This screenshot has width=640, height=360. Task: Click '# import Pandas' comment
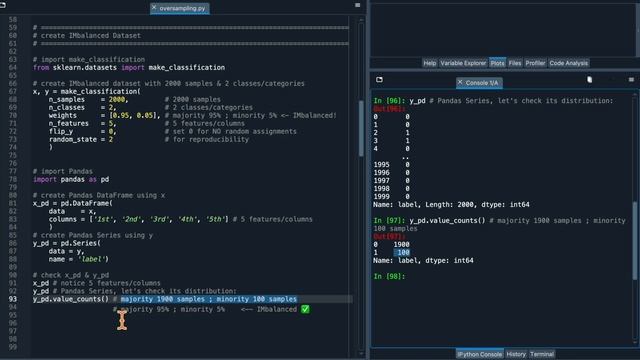(x=63, y=171)
